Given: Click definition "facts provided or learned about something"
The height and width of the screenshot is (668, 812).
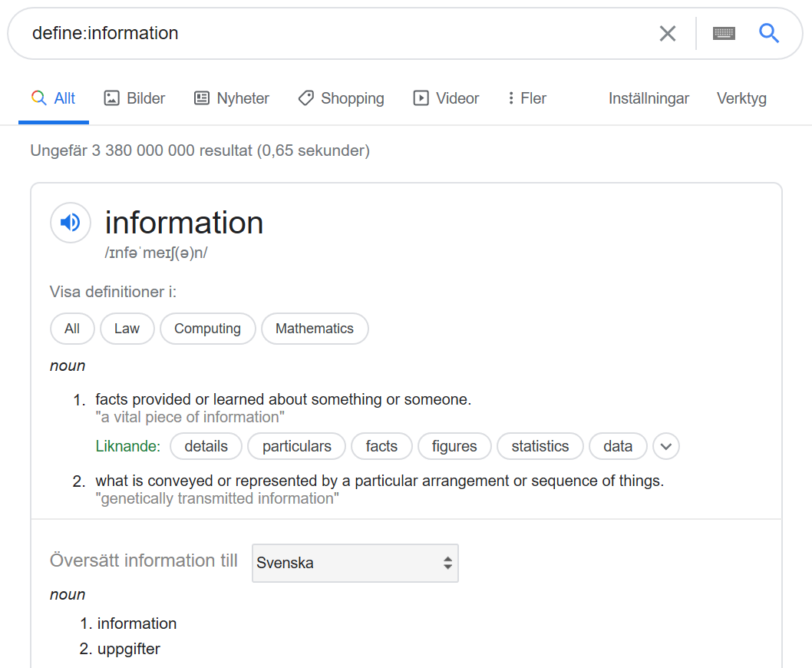Looking at the screenshot, I should (283, 399).
